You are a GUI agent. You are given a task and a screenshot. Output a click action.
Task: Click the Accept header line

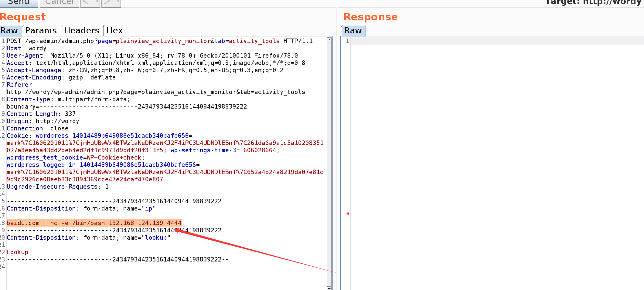tap(156, 63)
